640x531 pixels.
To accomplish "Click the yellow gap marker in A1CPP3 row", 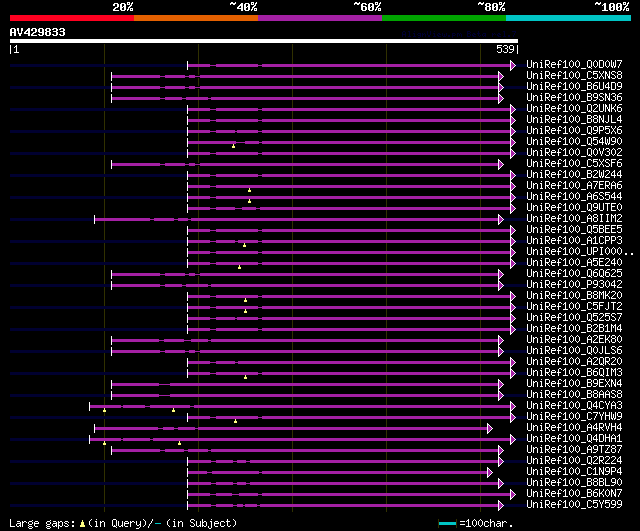I will 244,245.
